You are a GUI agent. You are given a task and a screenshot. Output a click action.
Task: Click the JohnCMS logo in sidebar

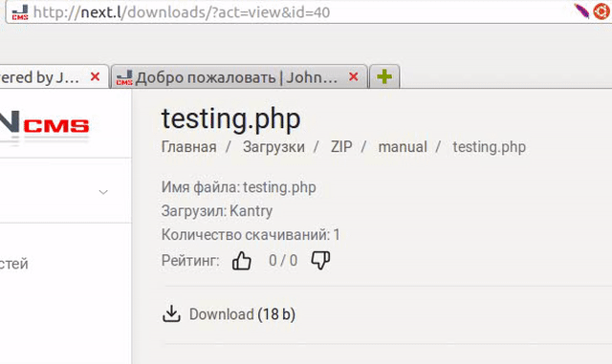[x=45, y=125]
